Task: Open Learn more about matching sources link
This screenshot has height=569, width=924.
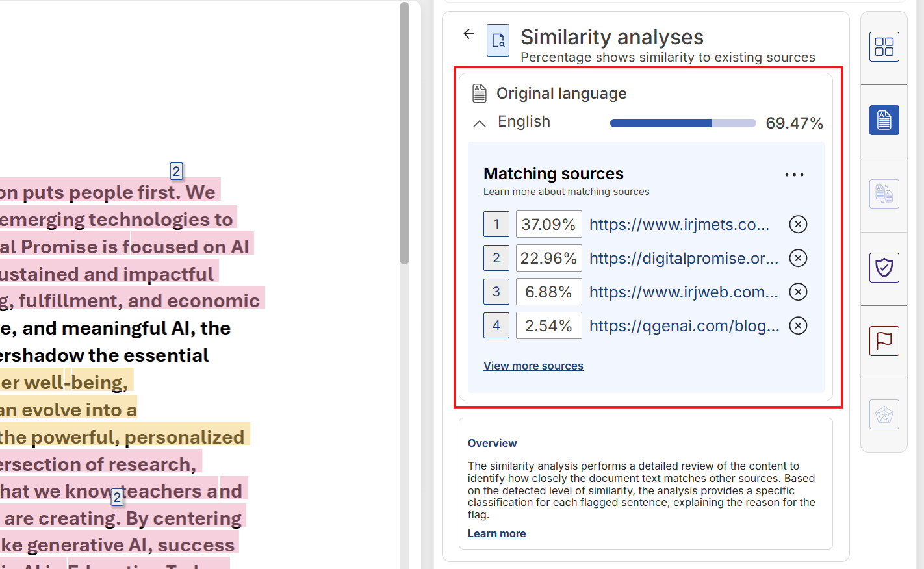Action: pos(566,192)
